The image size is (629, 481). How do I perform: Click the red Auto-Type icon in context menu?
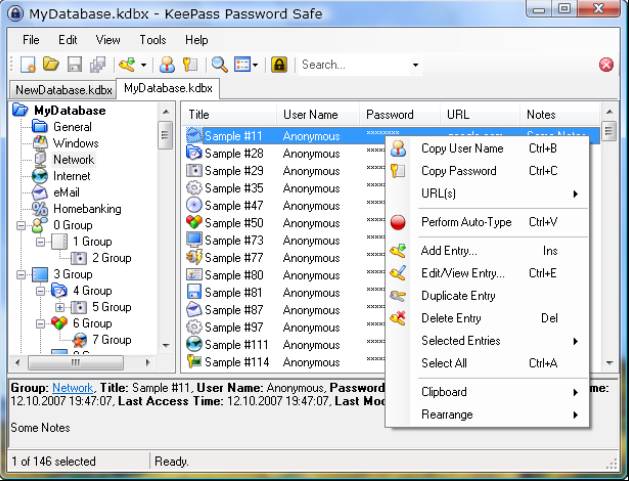[x=398, y=222]
